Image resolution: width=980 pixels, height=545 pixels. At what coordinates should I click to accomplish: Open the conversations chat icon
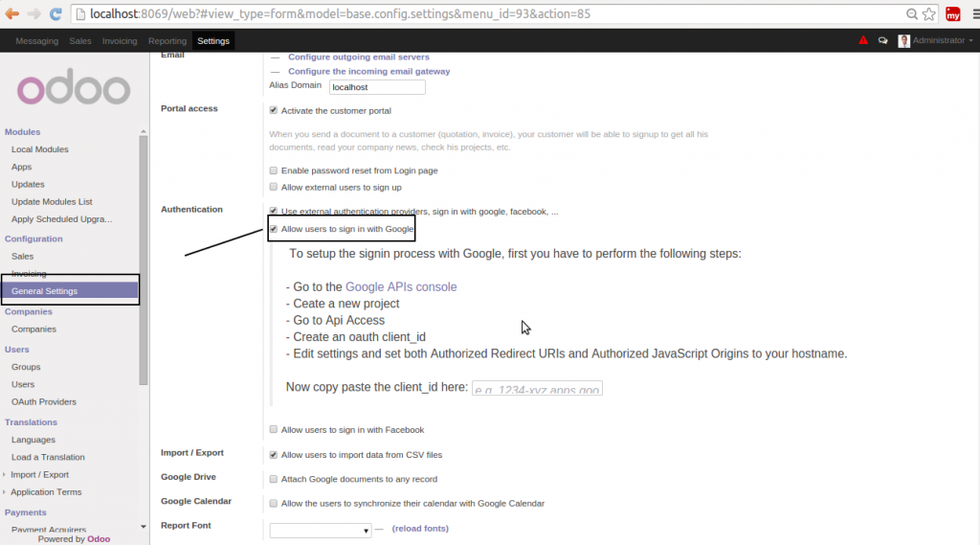(882, 40)
